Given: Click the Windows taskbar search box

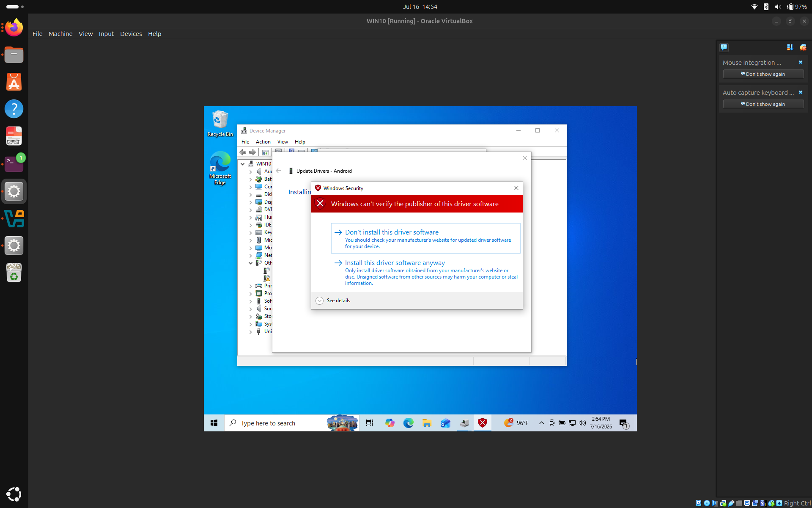Looking at the screenshot, I should click(x=292, y=423).
